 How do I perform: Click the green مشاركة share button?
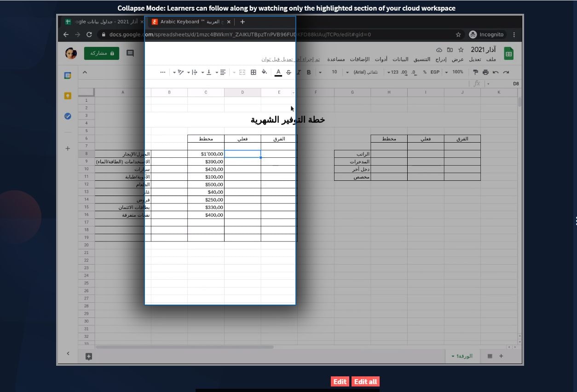tap(101, 53)
